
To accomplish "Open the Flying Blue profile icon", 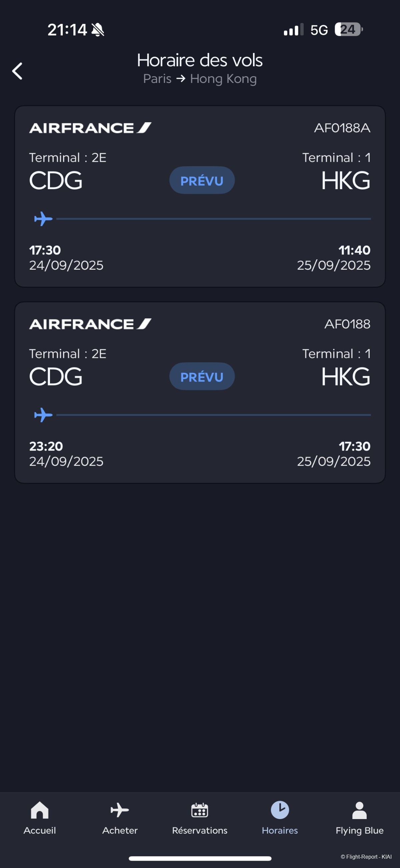I will [359, 810].
